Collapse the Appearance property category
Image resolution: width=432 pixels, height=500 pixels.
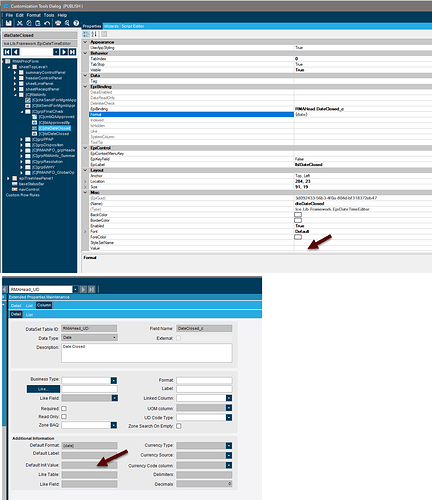coord(85,42)
